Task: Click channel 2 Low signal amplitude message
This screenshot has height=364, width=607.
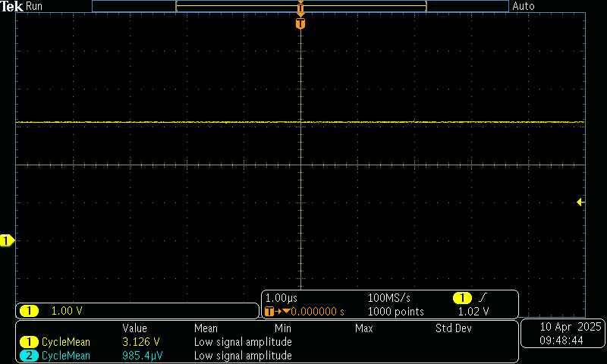Action: [x=243, y=356]
